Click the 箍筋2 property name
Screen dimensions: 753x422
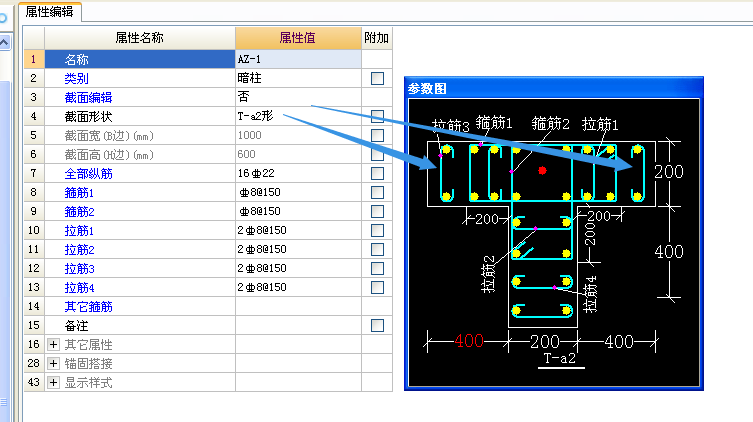pos(79,211)
